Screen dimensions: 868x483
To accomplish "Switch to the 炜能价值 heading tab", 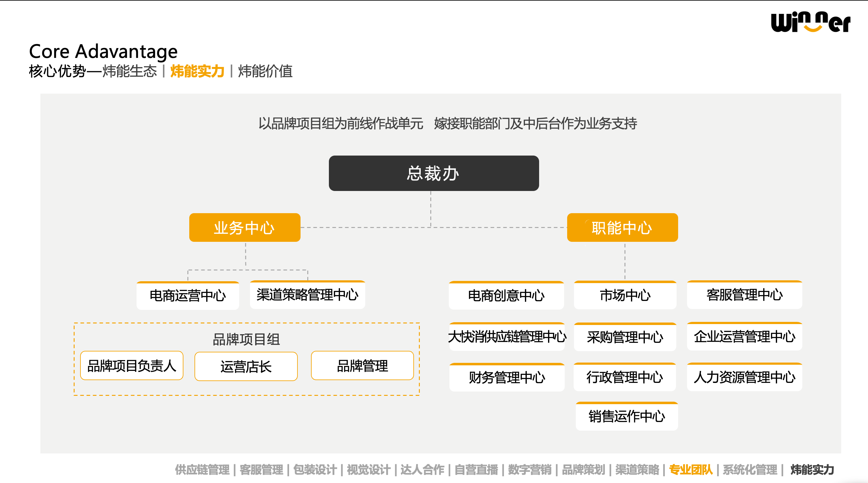I will click(265, 71).
